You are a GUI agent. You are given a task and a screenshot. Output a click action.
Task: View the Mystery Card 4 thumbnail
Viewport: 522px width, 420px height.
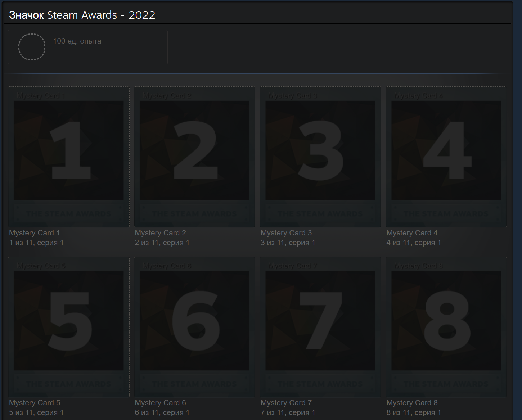(x=446, y=157)
